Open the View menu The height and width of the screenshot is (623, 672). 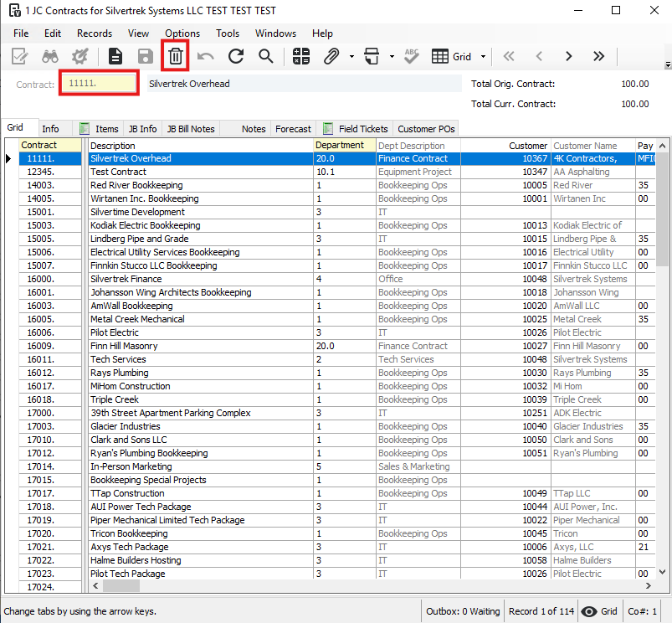138,33
